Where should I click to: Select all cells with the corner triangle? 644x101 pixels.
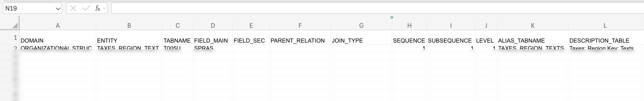(x=15, y=25)
